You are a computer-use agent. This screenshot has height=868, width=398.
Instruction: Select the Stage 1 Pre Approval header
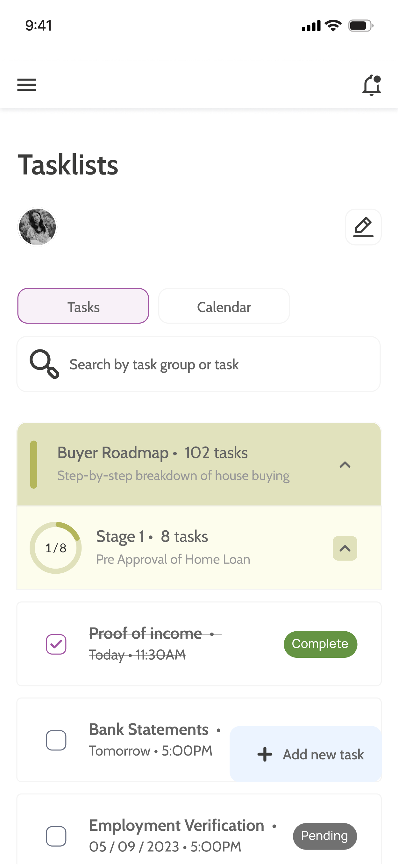[199, 548]
